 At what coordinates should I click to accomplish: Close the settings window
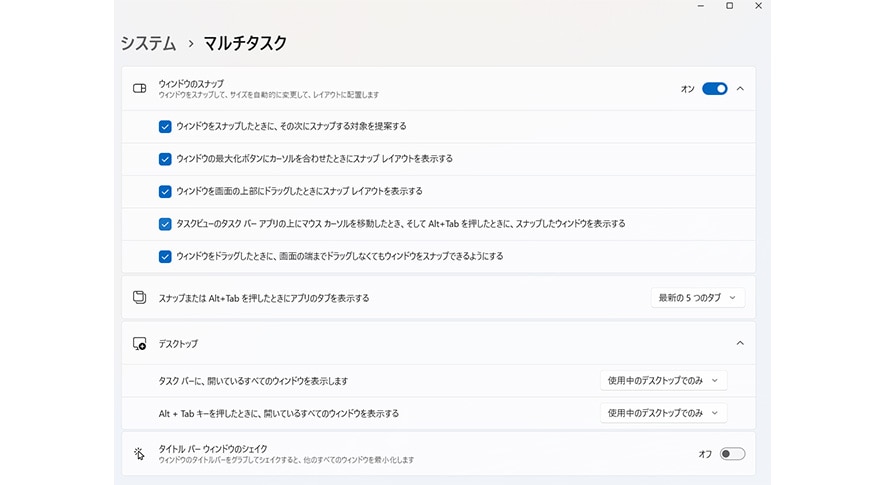(759, 6)
